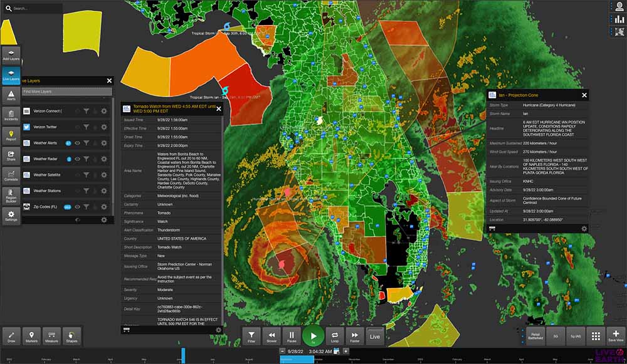Image resolution: width=627 pixels, height=364 pixels.
Task: Open the Share tool
Action: pos(11,156)
